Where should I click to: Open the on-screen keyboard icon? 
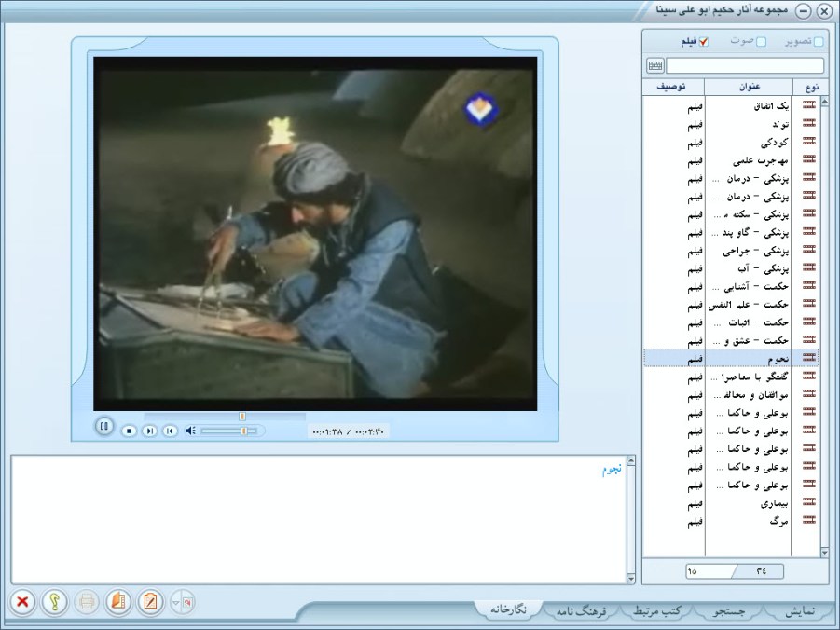click(655, 66)
